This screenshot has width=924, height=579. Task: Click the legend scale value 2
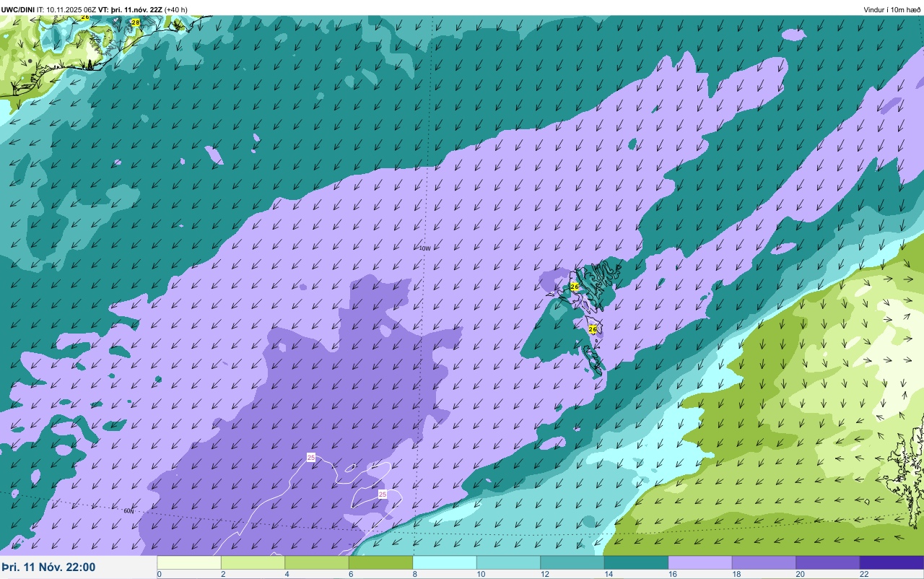(x=223, y=574)
